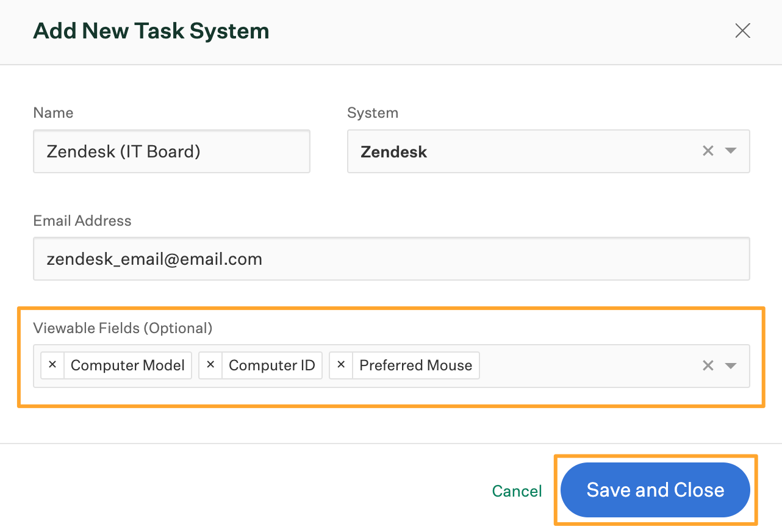This screenshot has height=532, width=782.
Task: Remove the Preferred Mouse tag
Action: click(341, 365)
